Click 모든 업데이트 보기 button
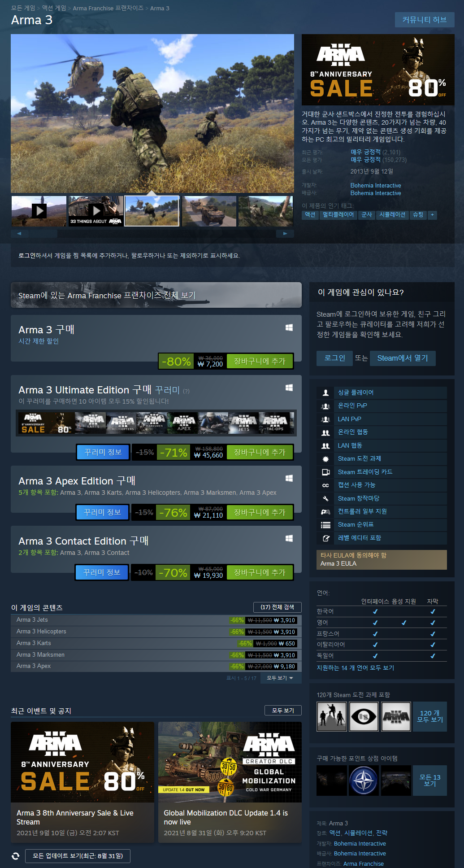Viewport: 464px width, 868px height. [78, 856]
